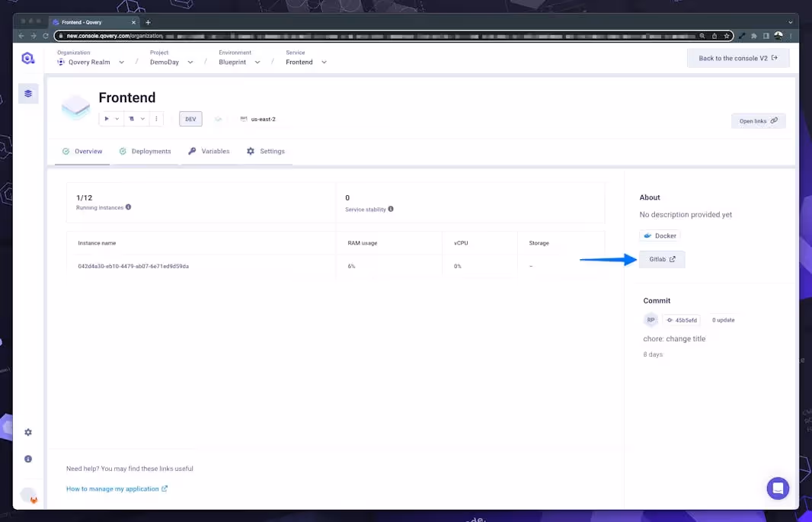The height and width of the screenshot is (522, 812).
Task: Open the user avatar at sidebar bottom
Action: [x=29, y=495]
